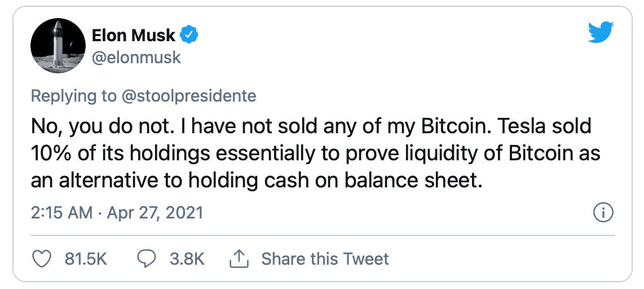This screenshot has height=289, width=644.
Task: Click the blue verified badge
Action: [189, 36]
